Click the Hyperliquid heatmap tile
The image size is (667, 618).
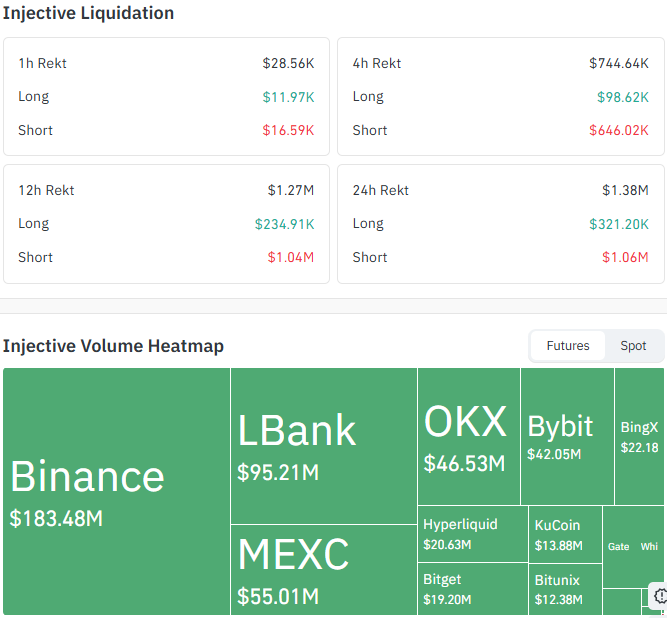(473, 534)
